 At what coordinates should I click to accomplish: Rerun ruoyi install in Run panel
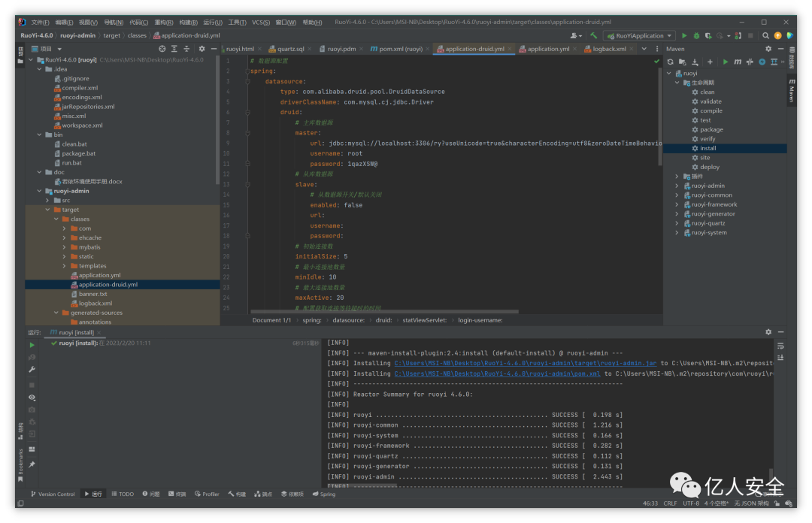click(x=32, y=345)
